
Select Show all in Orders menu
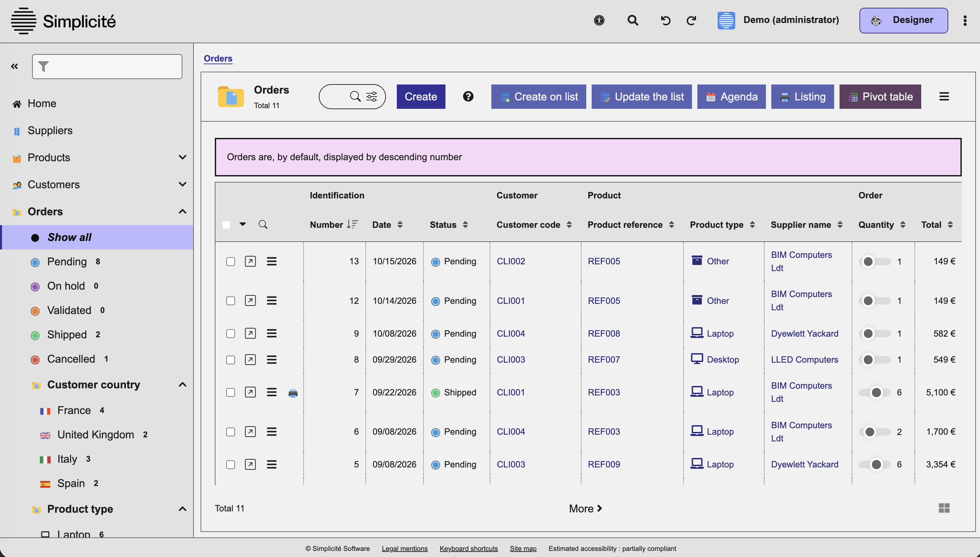tap(97, 237)
